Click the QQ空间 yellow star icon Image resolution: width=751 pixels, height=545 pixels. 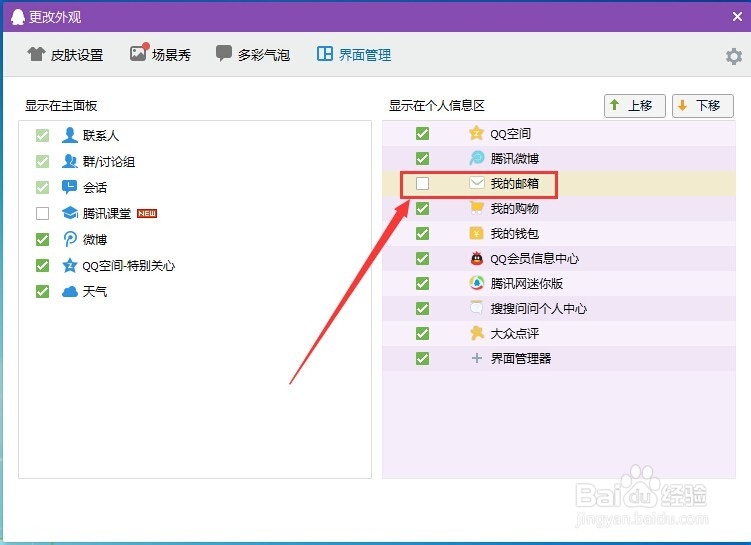(476, 133)
